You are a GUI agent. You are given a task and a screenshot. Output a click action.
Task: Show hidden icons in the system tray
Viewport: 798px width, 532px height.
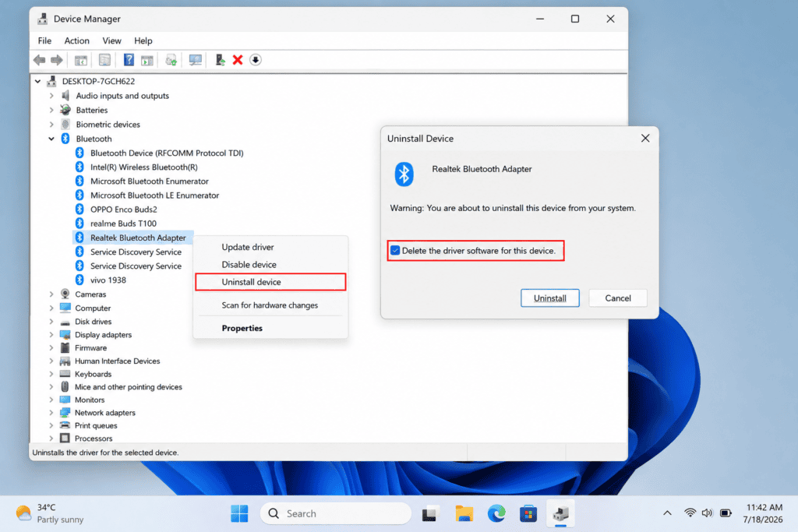pos(667,513)
